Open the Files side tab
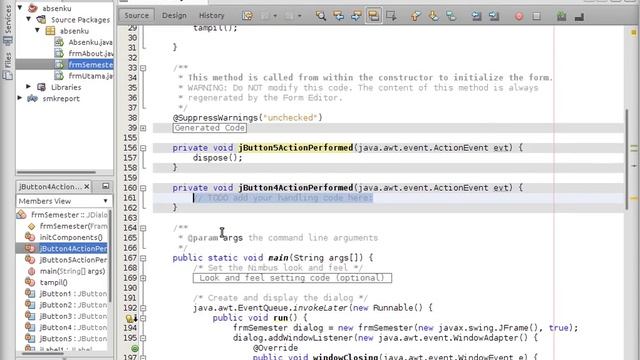The height and width of the screenshot is (360, 640). pos(8,65)
